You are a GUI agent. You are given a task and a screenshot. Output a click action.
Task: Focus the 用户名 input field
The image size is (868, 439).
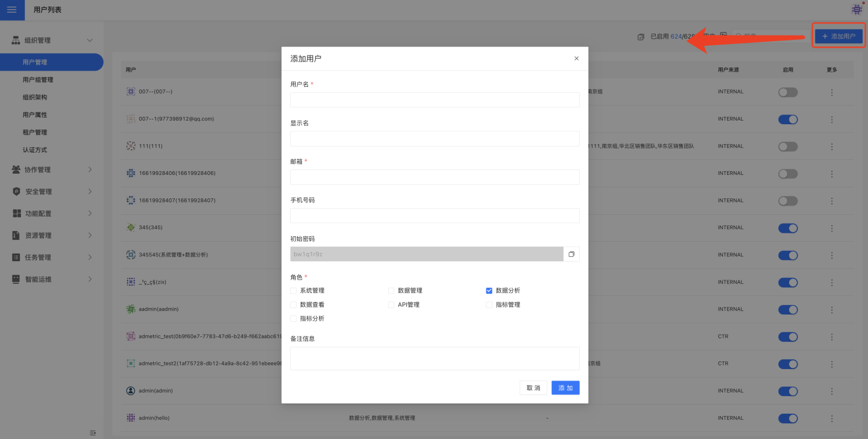(435, 100)
